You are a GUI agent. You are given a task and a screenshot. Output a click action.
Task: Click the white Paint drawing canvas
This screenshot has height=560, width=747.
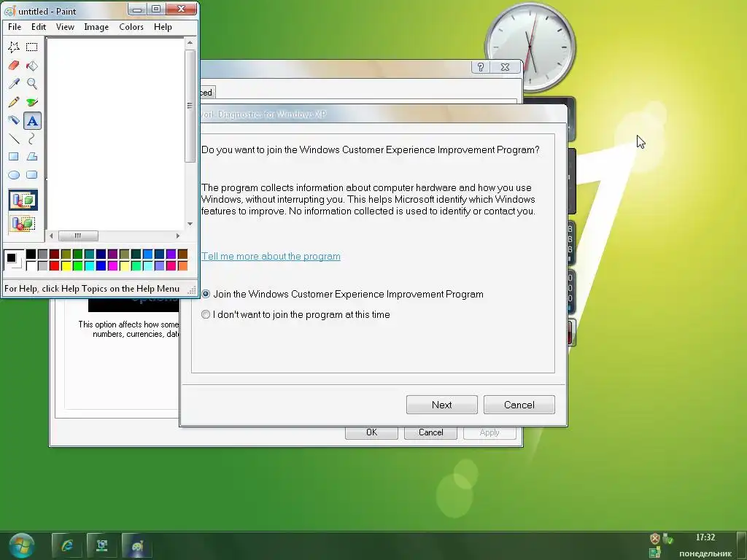(116, 133)
